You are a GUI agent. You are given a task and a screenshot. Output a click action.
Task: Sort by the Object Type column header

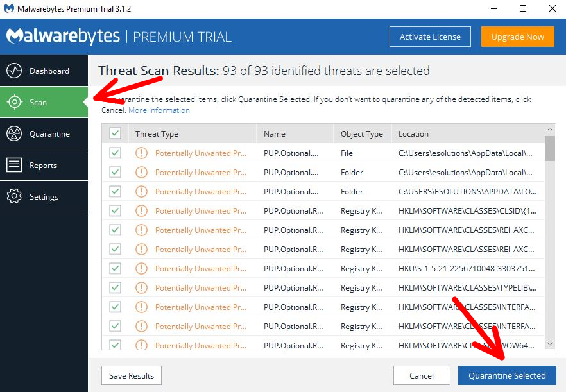(362, 134)
